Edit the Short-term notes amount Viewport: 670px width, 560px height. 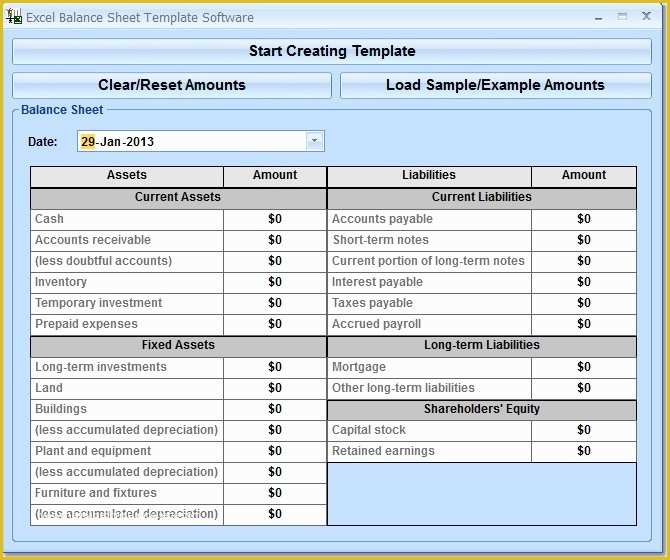(584, 240)
